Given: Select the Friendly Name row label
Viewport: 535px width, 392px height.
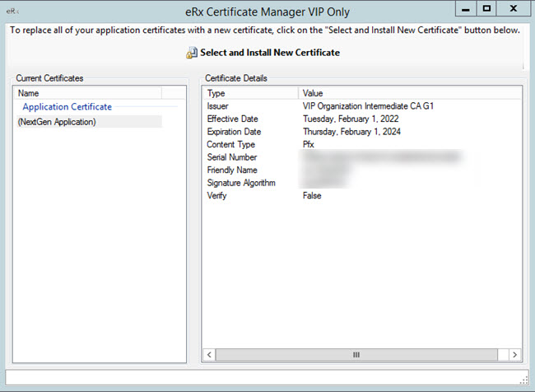Looking at the screenshot, I should click(232, 170).
